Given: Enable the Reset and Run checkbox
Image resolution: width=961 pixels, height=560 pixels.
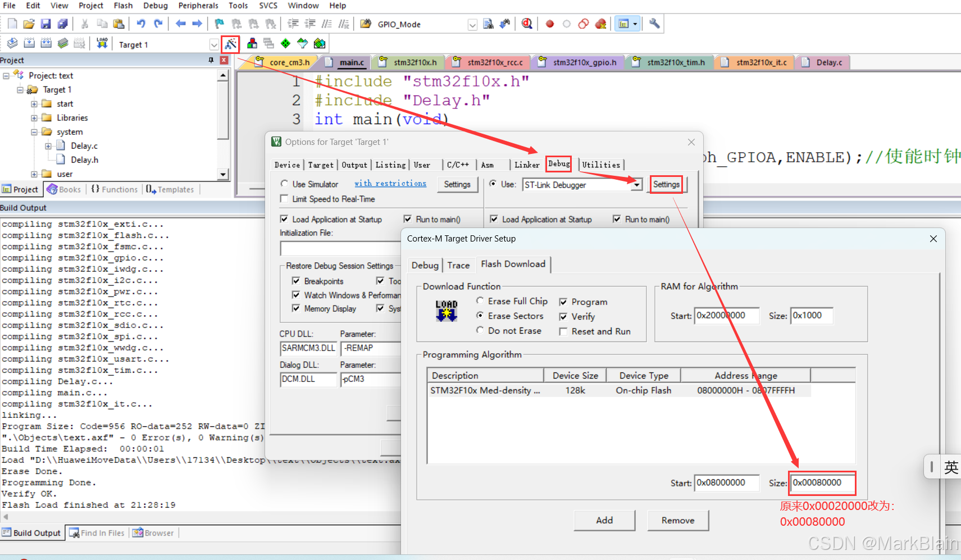Looking at the screenshot, I should coord(563,331).
